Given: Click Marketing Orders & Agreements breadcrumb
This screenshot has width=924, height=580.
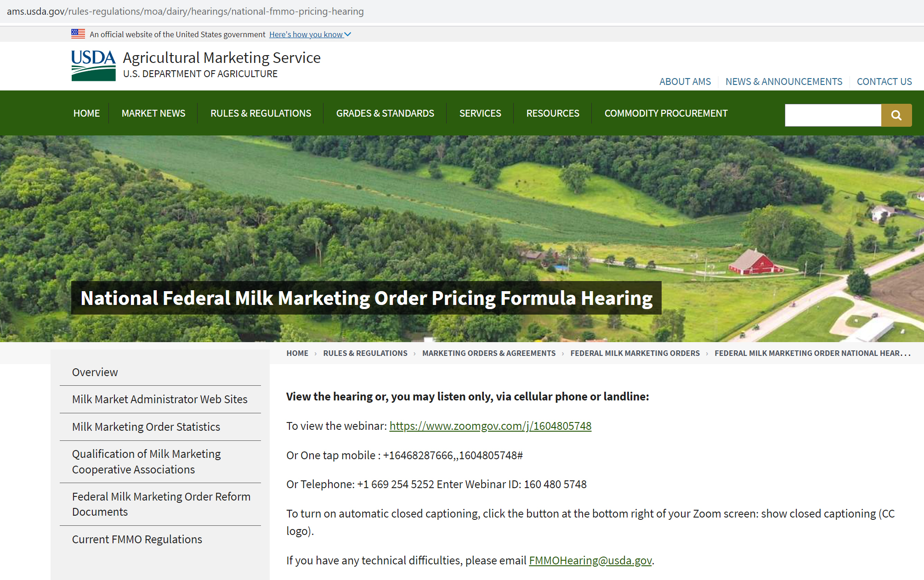Looking at the screenshot, I should [488, 353].
